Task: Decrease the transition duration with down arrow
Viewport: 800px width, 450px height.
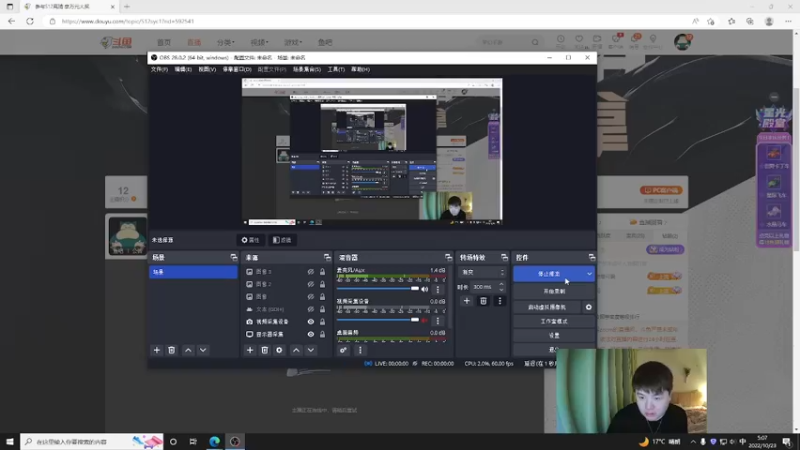Action: coord(501,289)
